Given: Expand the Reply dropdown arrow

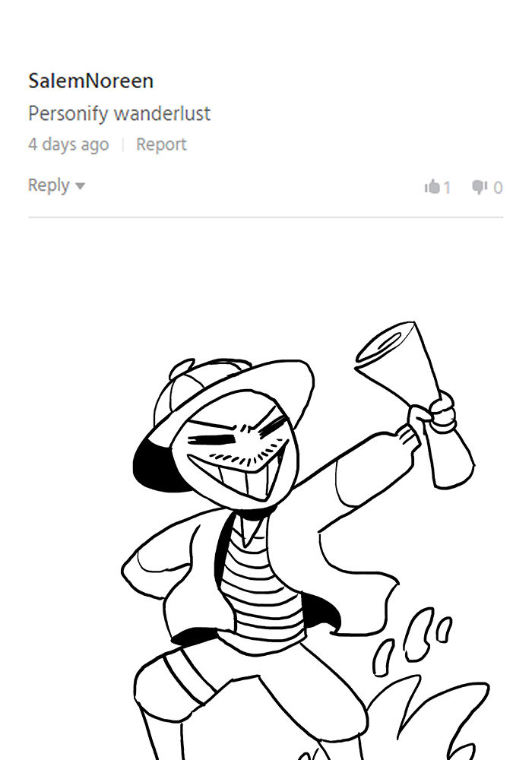Looking at the screenshot, I should coord(81,185).
